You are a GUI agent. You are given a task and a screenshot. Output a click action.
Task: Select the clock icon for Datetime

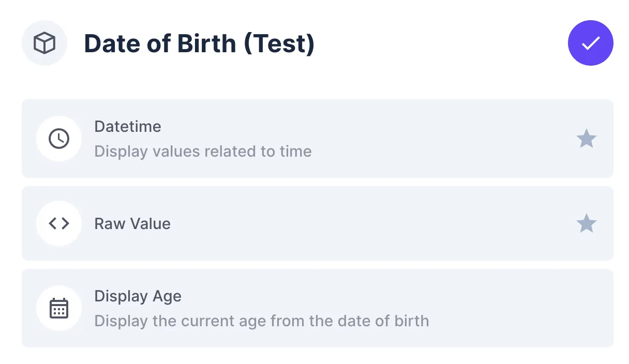59,139
